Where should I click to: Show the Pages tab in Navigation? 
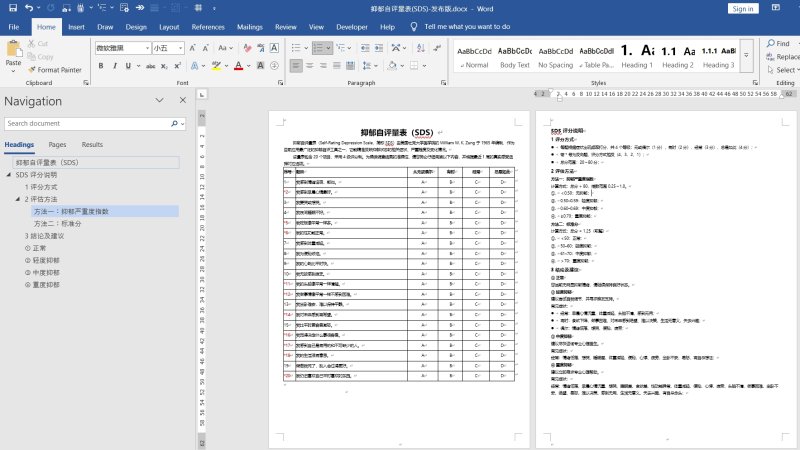click(x=57, y=144)
